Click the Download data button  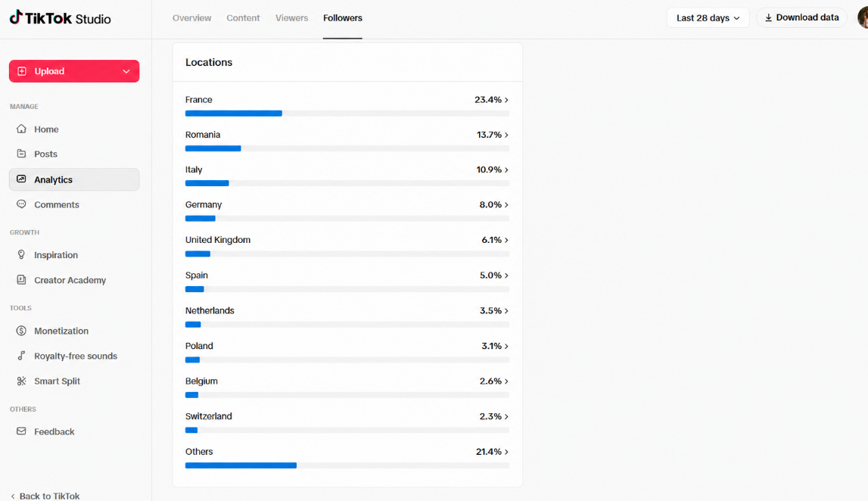801,17
